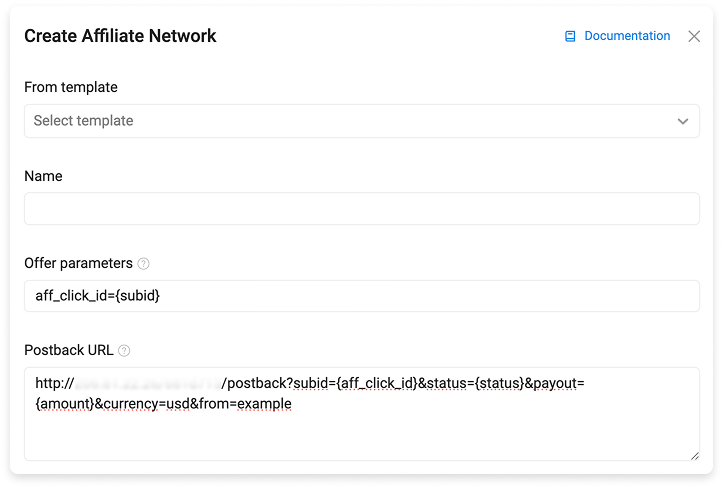Click the Postback URL textarea resize handle

point(695,456)
